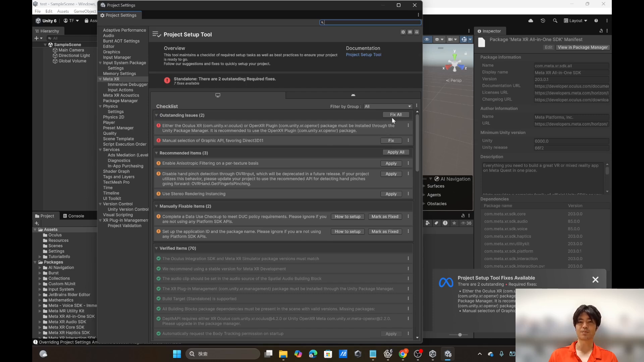Screen dimensions: 644x362
Task: Open the Filter by Group dropdown
Action: point(388,107)
